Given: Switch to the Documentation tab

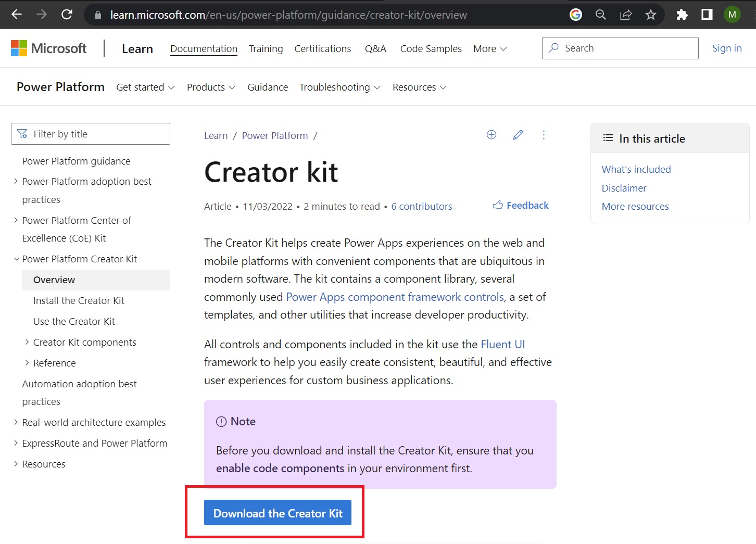Looking at the screenshot, I should click(x=204, y=48).
